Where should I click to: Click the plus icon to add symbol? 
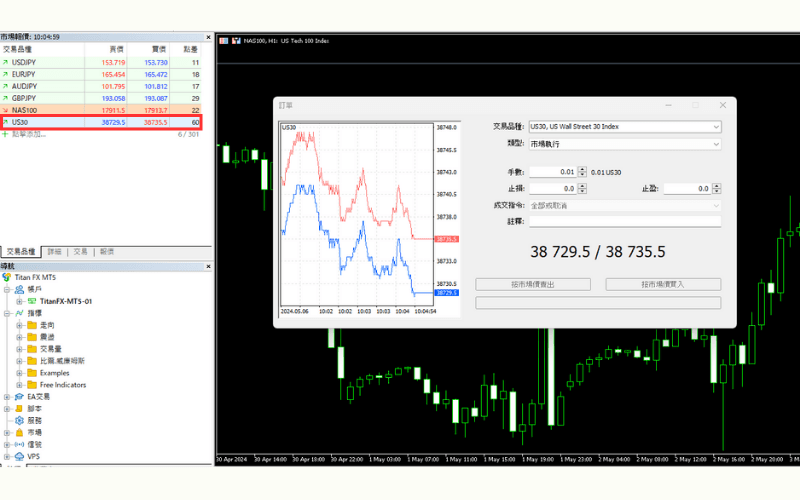5,134
